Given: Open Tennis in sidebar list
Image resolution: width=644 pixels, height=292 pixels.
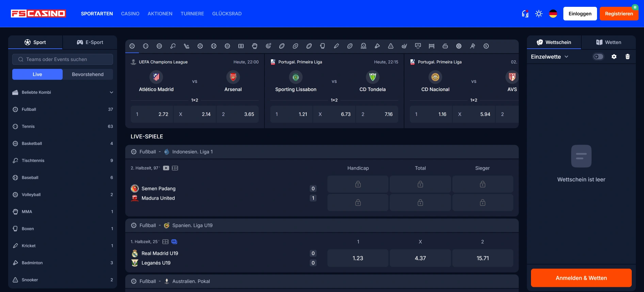Looking at the screenshot, I should [63, 126].
